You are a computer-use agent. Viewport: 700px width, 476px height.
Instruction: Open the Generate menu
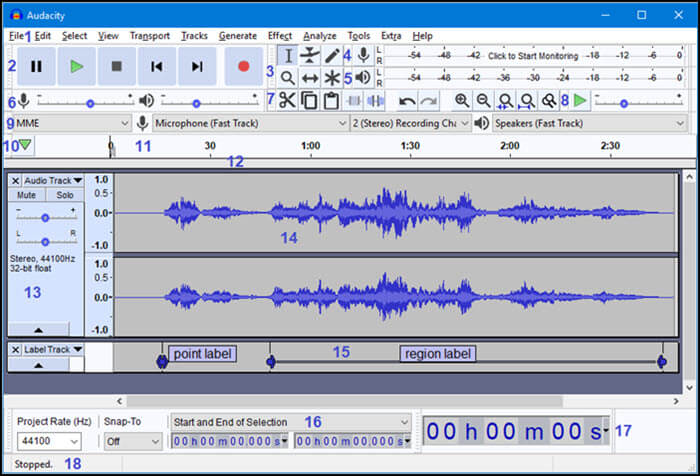[x=237, y=36]
